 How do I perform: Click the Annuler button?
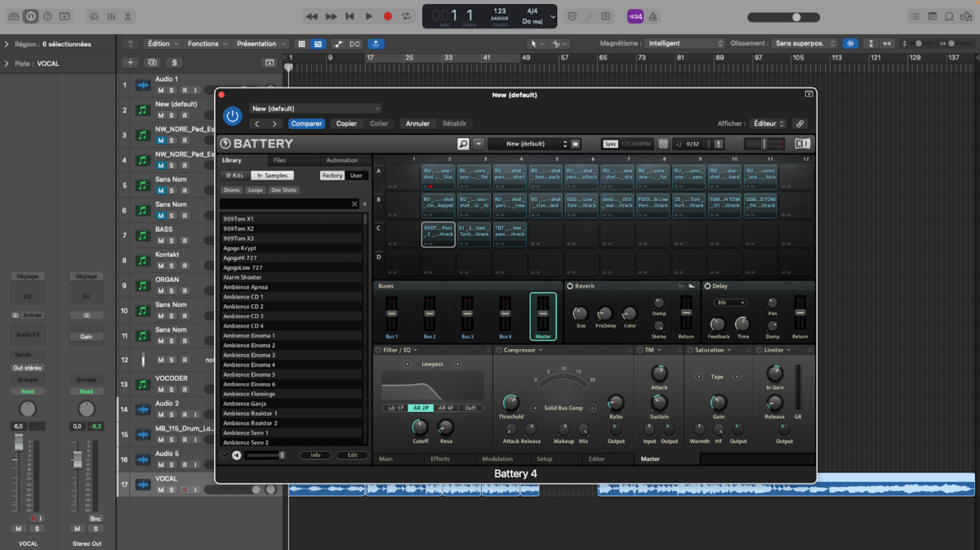coord(417,123)
